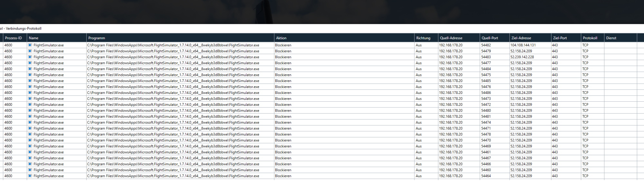Sort by the Name column header

click(x=57, y=38)
